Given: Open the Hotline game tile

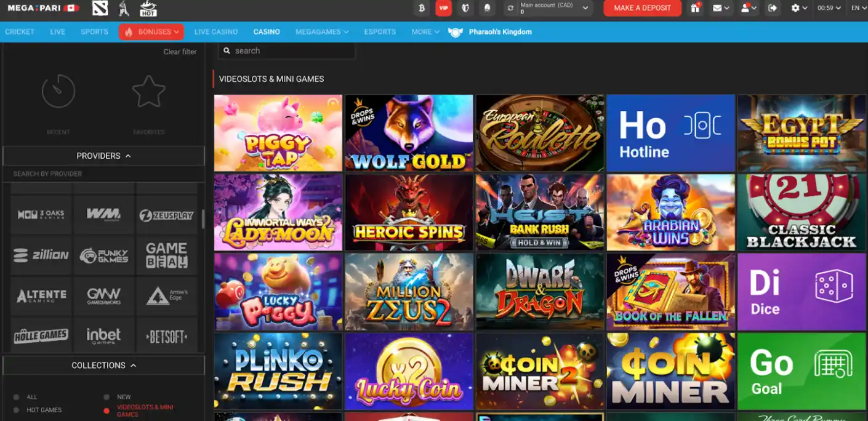Looking at the screenshot, I should (x=671, y=133).
